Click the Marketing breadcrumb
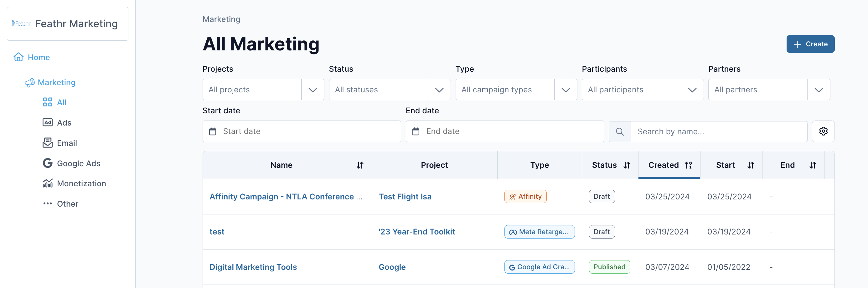The image size is (868, 288). [221, 19]
